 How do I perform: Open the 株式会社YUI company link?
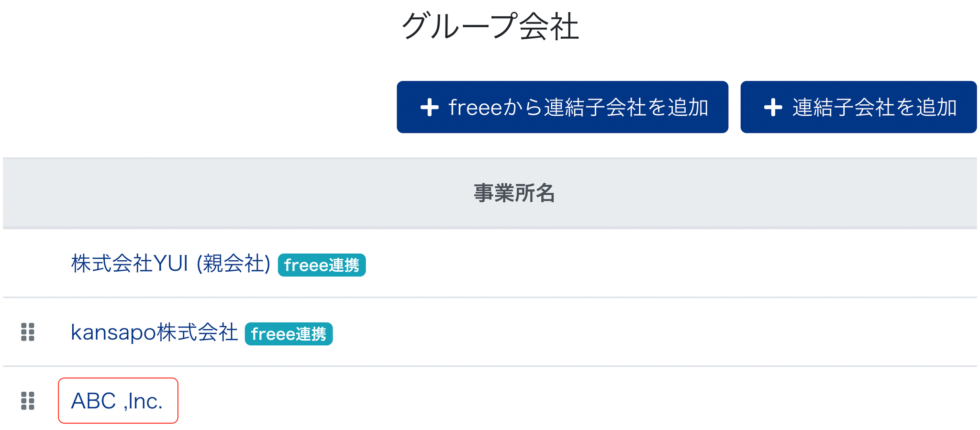(x=129, y=264)
